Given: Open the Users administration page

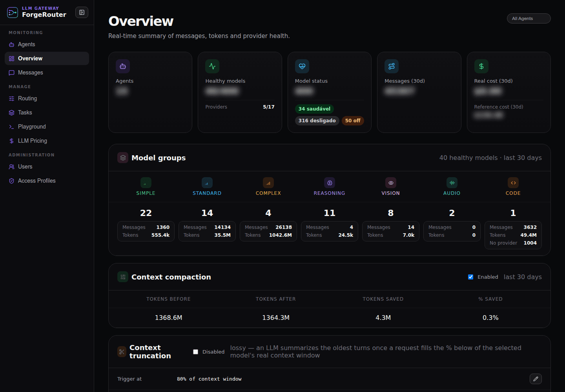Looking at the screenshot, I should (47, 167).
